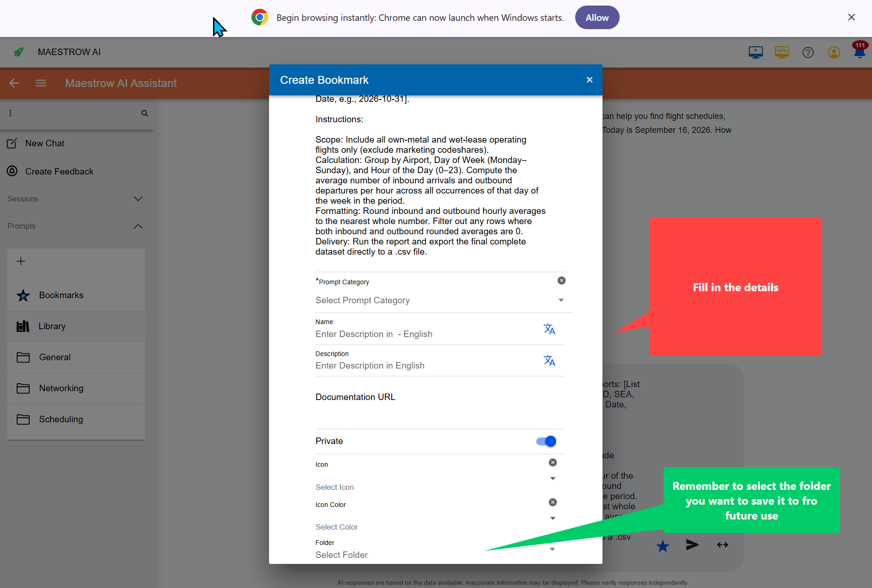The height and width of the screenshot is (588, 872).
Task: Click translate icon beside Description field
Action: click(x=549, y=361)
